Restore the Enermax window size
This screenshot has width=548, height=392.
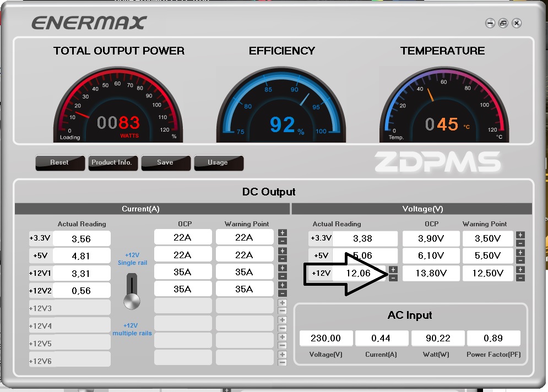pos(503,24)
